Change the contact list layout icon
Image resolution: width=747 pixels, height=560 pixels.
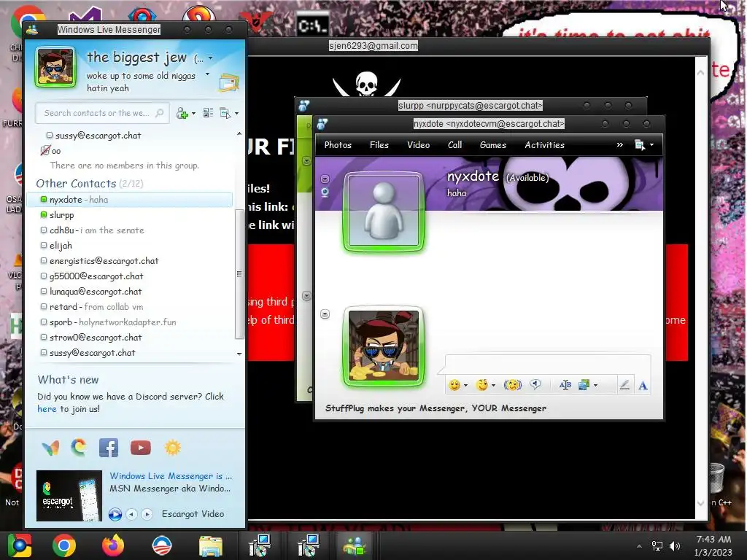[208, 113]
